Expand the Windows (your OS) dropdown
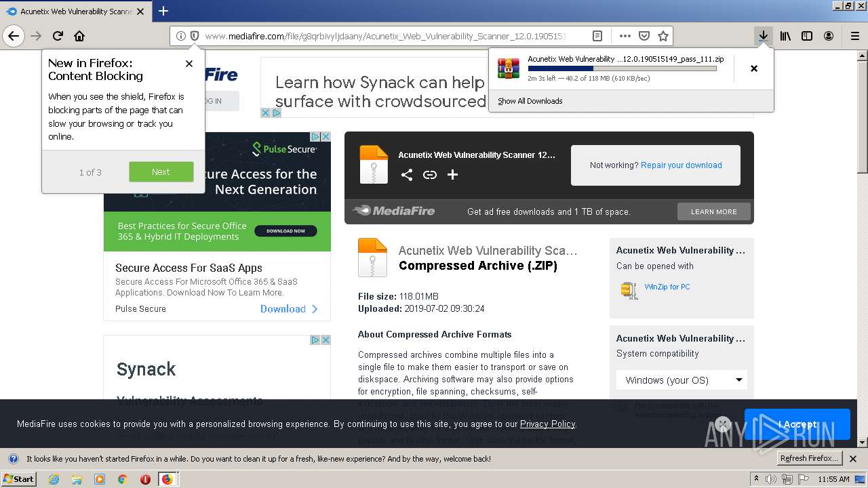The image size is (868, 488). coord(682,380)
